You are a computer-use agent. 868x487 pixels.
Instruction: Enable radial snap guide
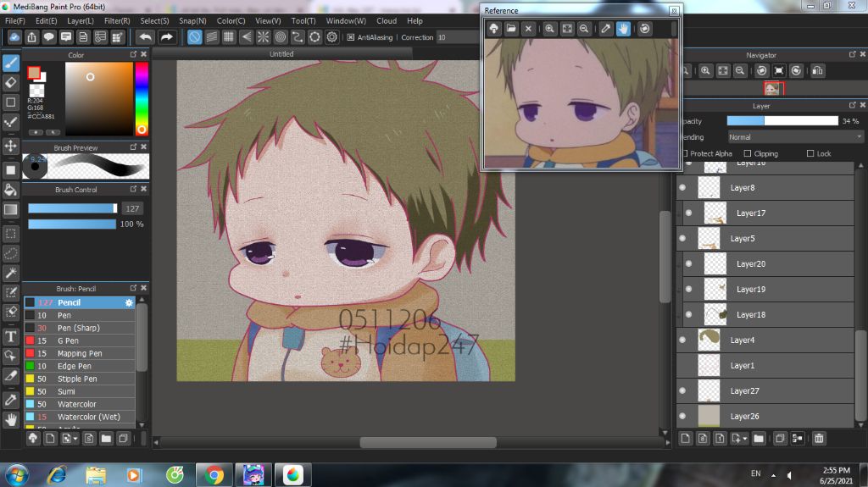[263, 37]
